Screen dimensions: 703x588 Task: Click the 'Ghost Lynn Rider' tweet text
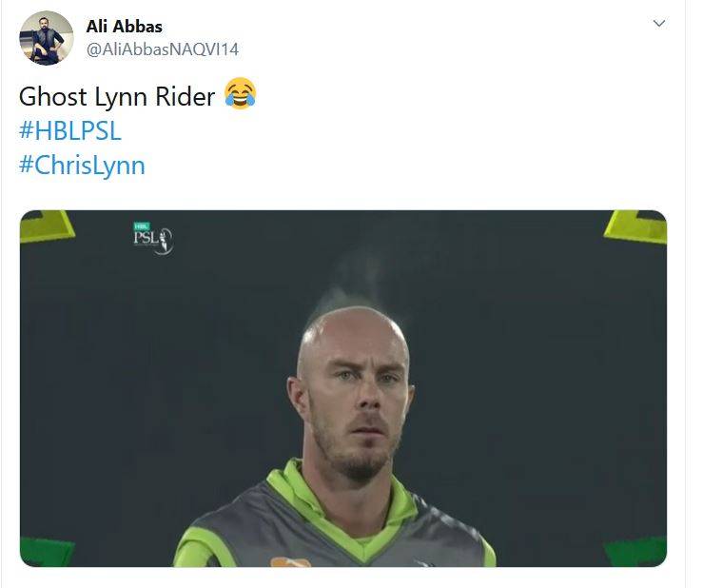pos(117,97)
